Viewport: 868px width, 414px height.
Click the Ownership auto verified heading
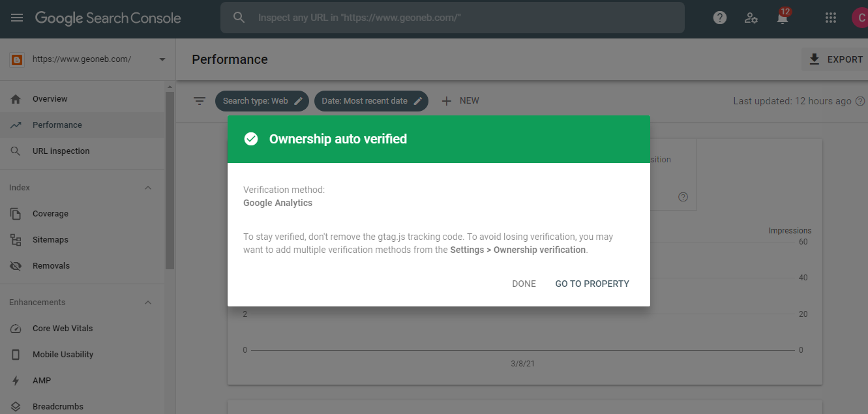pyautogui.click(x=338, y=139)
